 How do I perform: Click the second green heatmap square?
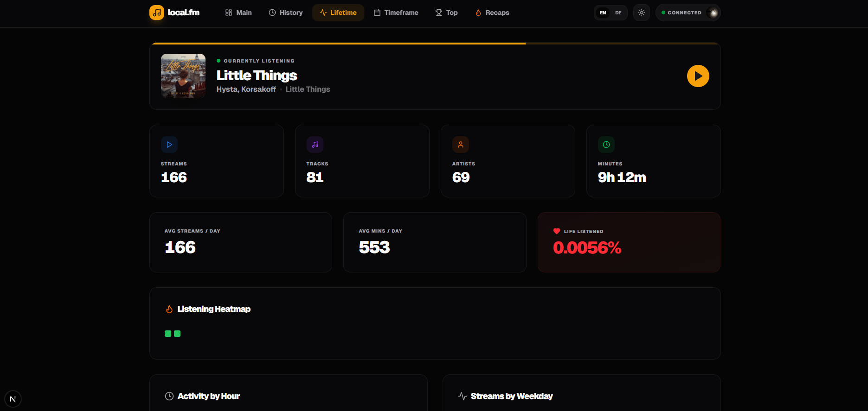coord(177,334)
